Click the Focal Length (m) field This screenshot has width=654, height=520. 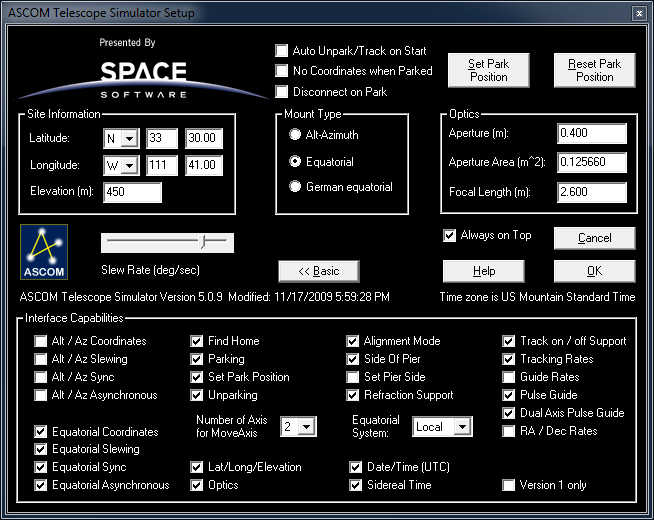click(x=592, y=192)
